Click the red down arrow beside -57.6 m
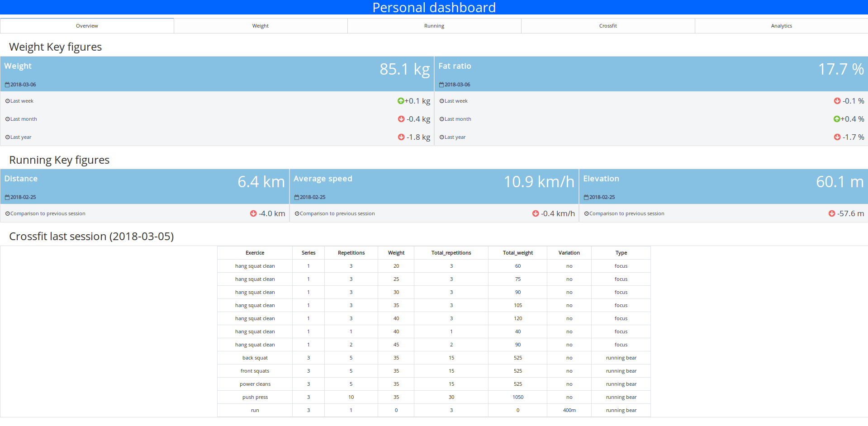This screenshot has width=868, height=426. point(832,213)
